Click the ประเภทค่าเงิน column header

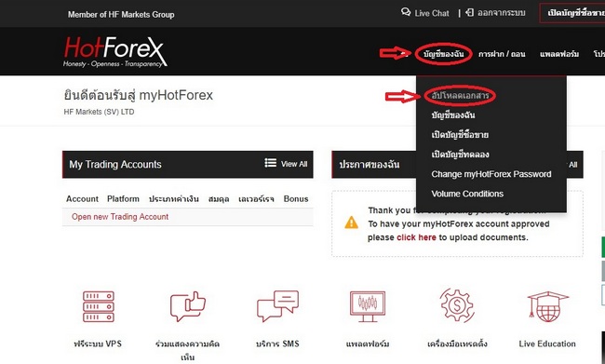tap(174, 199)
